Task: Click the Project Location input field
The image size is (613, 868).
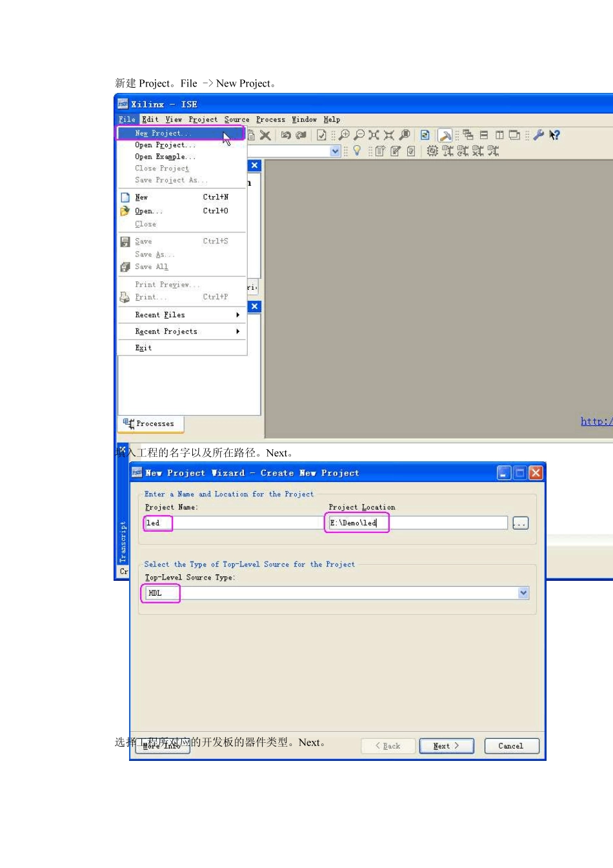Action: 417,523
